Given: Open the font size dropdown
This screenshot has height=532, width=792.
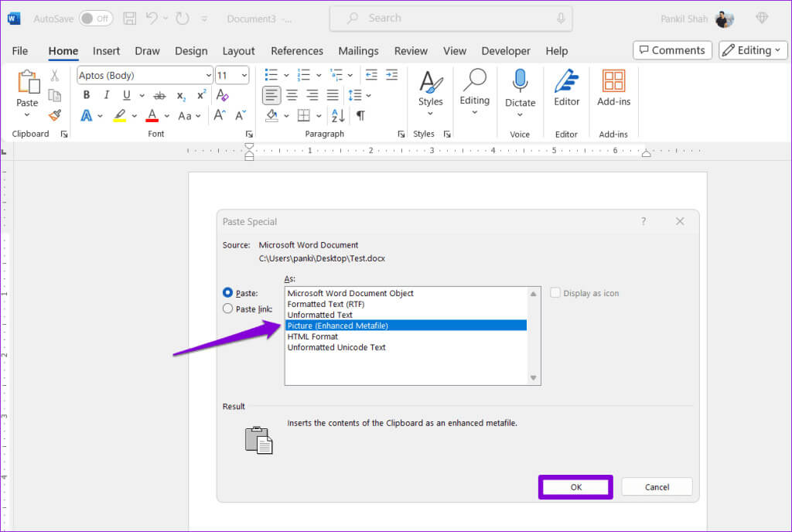Looking at the screenshot, I should point(244,75).
